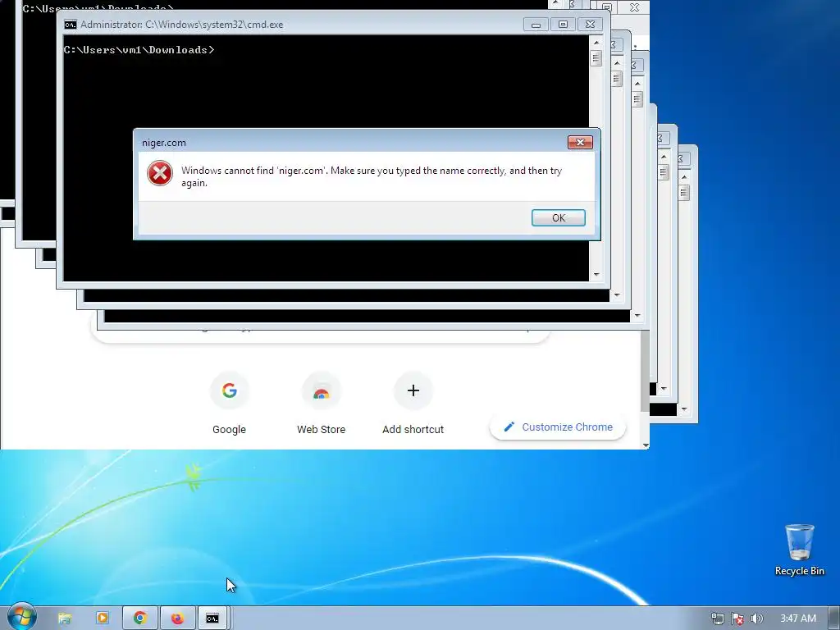Image resolution: width=840 pixels, height=630 pixels.
Task: Click the Chrome page scroll down arrow
Action: pos(646,445)
